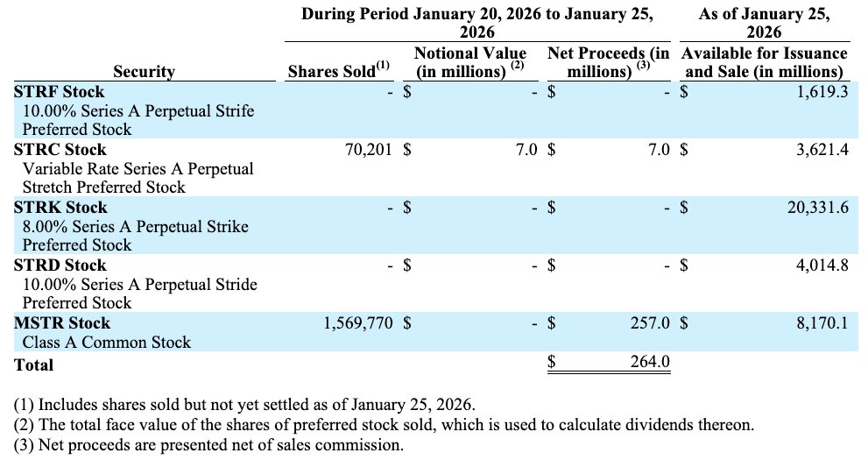This screenshot has width=868, height=467.
Task: Click the 264.0 total net proceeds
Action: [650, 362]
